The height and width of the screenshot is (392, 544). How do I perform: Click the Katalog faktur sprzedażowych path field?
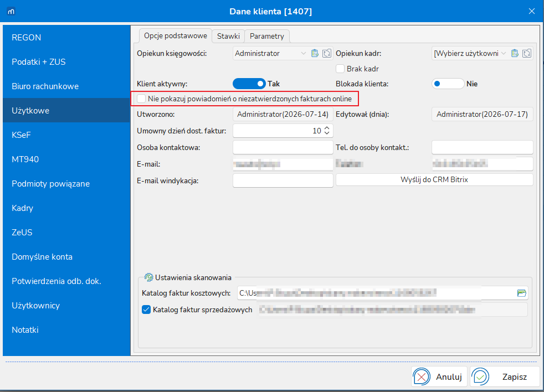coord(393,310)
